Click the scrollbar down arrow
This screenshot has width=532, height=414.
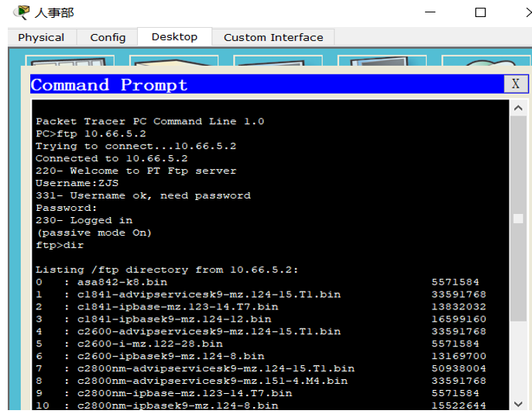click(518, 404)
